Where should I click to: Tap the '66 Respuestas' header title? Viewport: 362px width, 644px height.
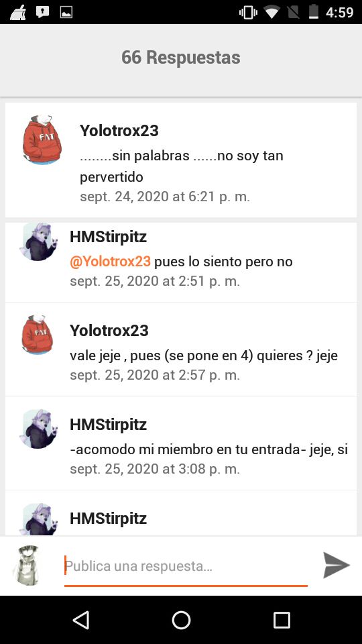[180, 57]
